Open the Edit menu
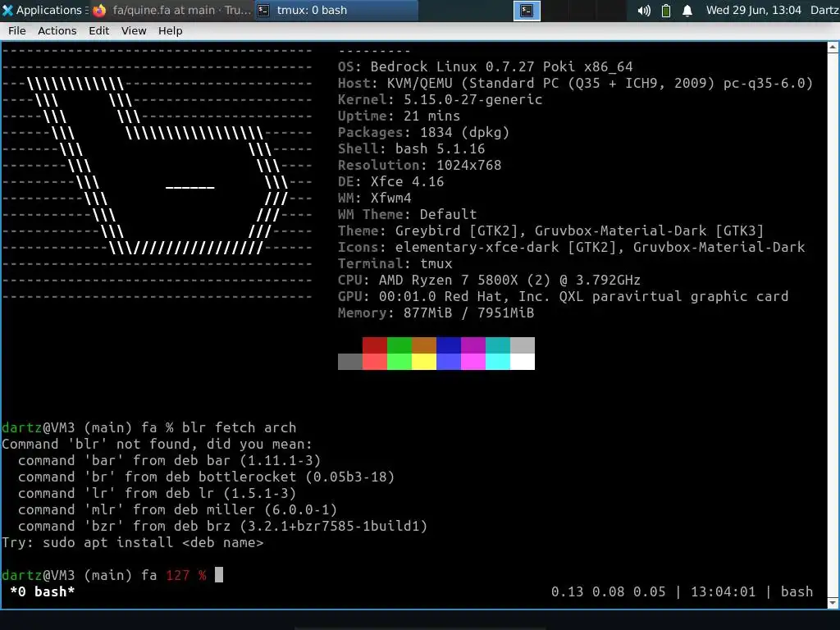 (98, 31)
